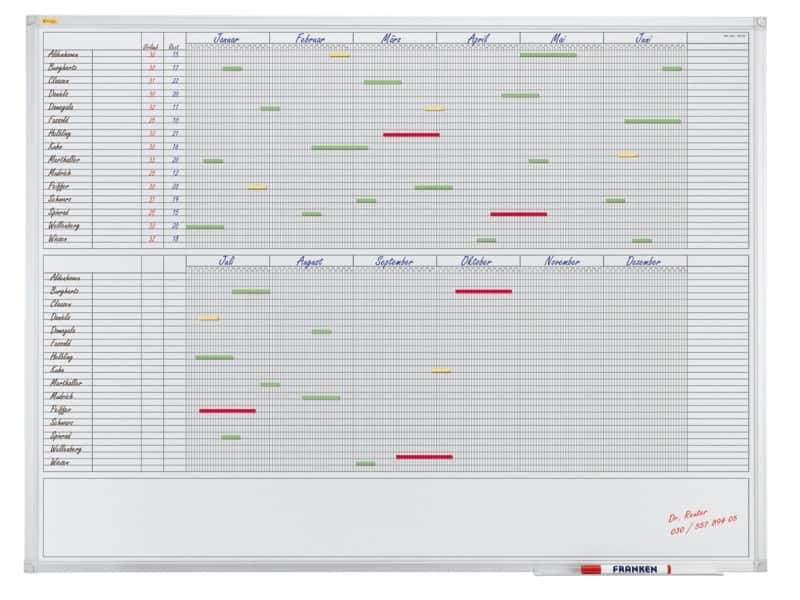Click the red Pfeiffer bar in Juli

(227, 410)
